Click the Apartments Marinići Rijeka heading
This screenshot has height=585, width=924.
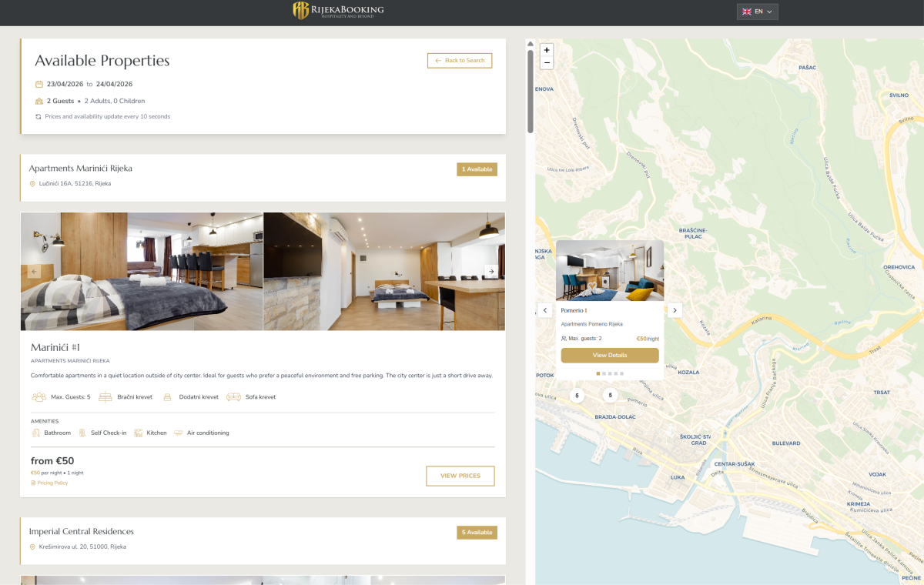coord(81,169)
